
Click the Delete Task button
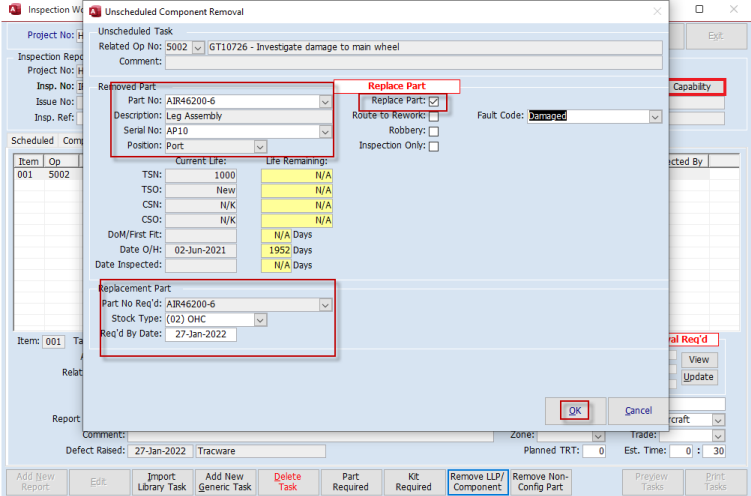[x=288, y=482]
